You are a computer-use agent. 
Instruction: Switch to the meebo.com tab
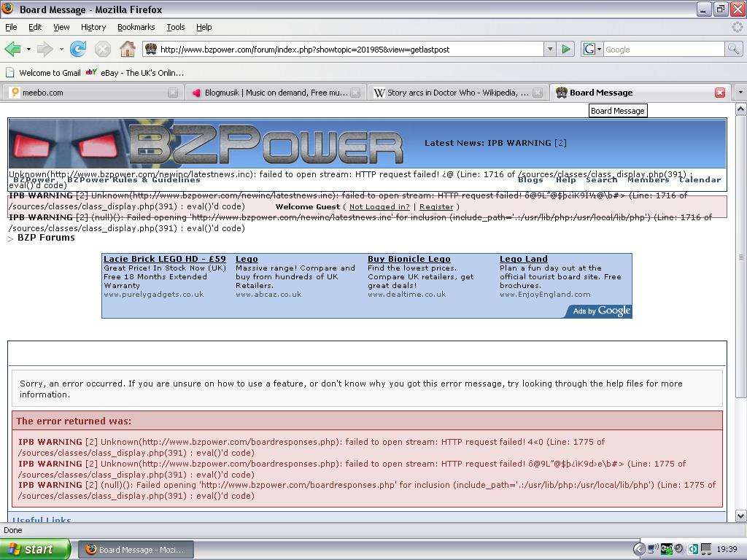91,93
